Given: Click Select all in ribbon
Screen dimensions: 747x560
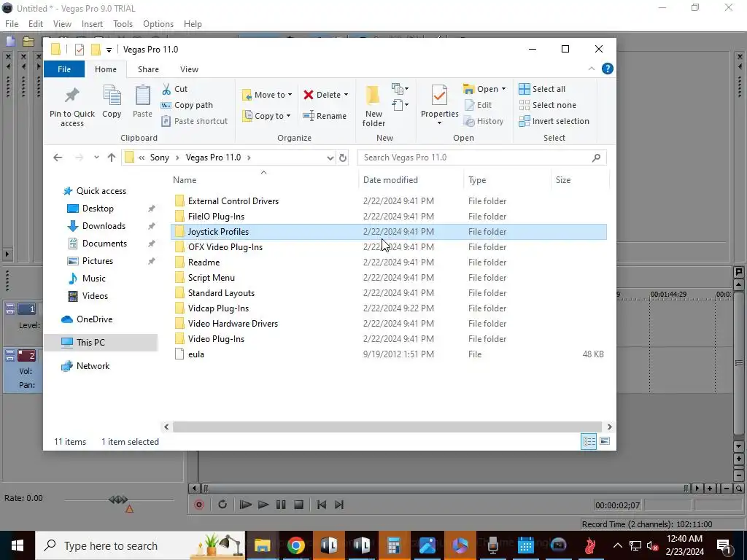Looking at the screenshot, I should [x=542, y=89].
